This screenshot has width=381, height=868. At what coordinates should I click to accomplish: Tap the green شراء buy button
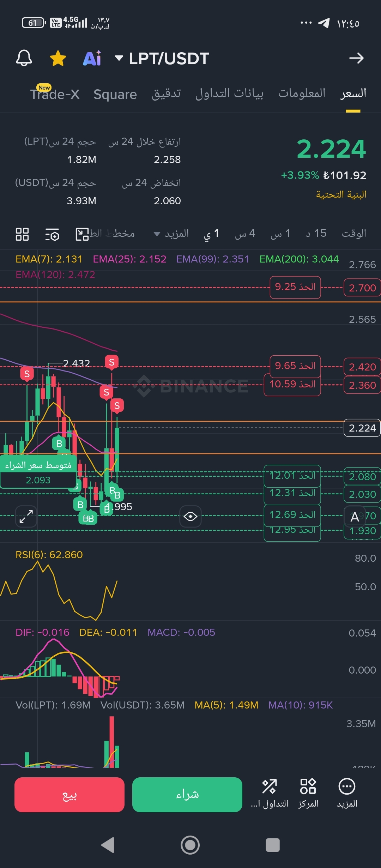click(x=187, y=795)
